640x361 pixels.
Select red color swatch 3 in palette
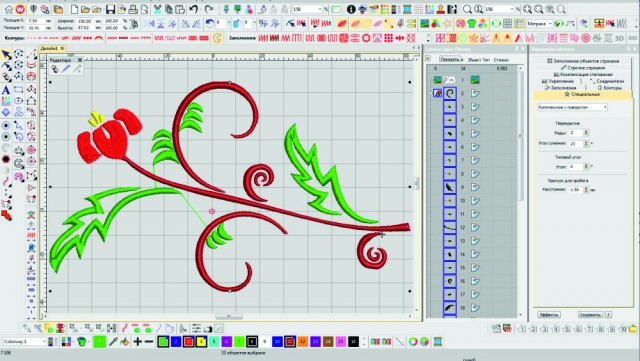tap(189, 342)
